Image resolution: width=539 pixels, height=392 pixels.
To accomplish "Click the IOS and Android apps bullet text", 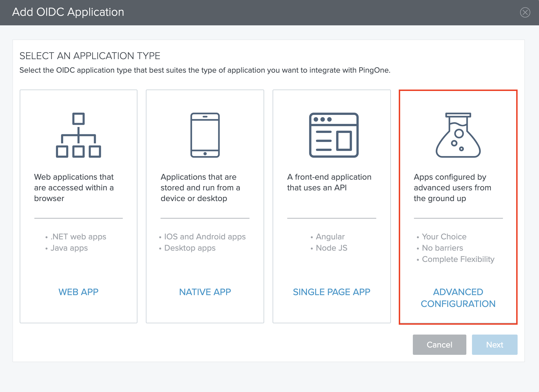I will [205, 237].
